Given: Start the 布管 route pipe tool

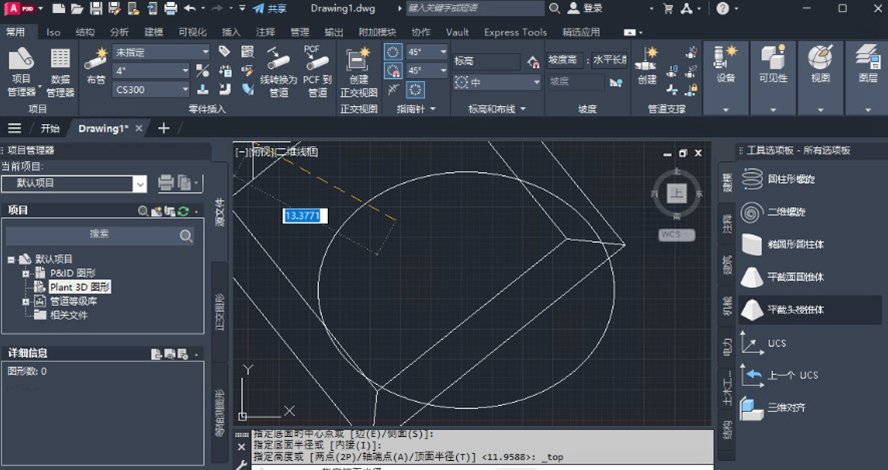Looking at the screenshot, I should tap(96, 67).
